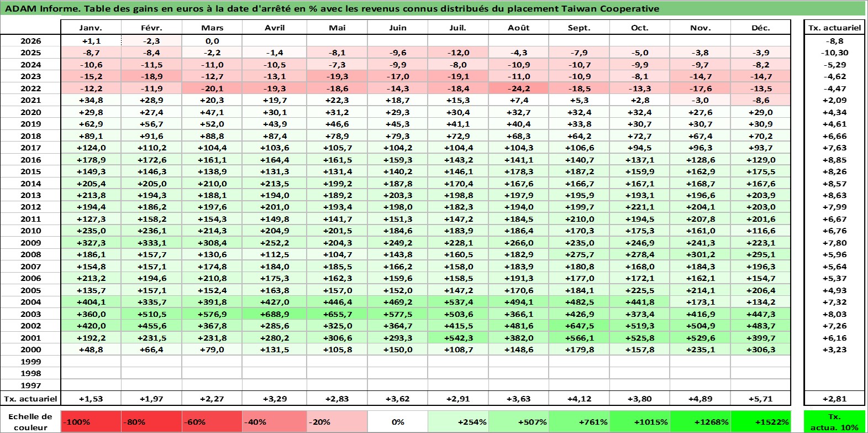Click the 'Juin' column header
Viewport: 868px width, 433px height.
coord(397,28)
